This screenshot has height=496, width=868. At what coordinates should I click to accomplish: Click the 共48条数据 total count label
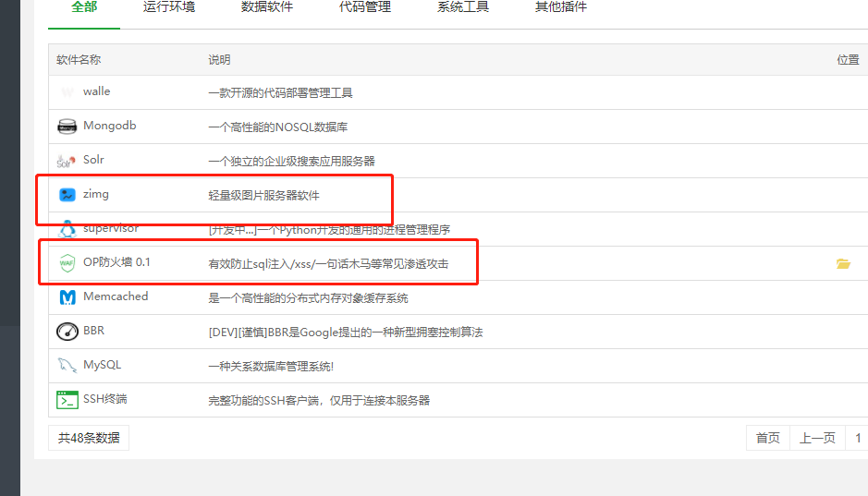coord(89,438)
